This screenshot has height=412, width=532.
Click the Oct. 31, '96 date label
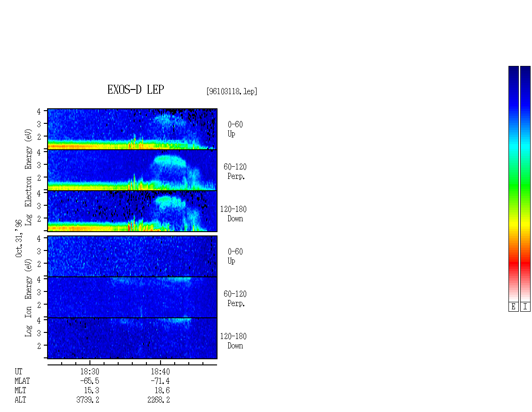coord(19,238)
